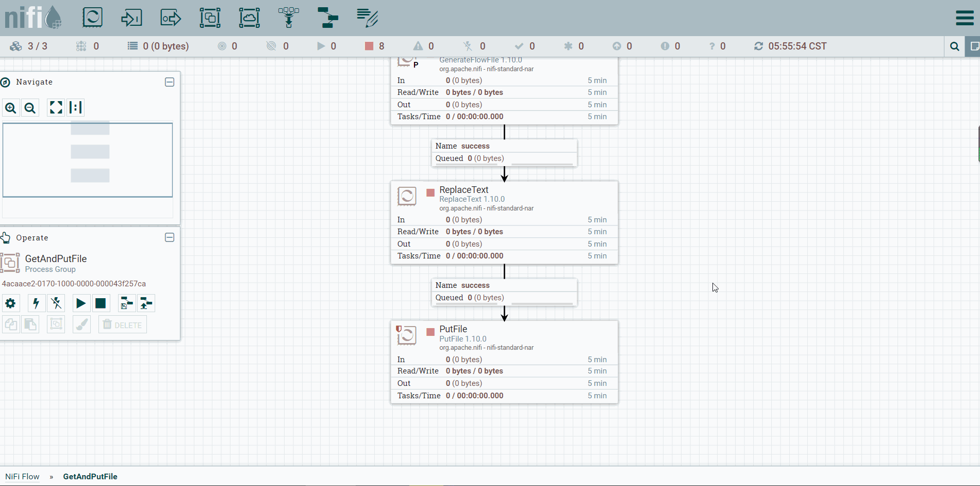The image size is (980, 486).
Task: Stop the process group with stop button
Action: [101, 303]
